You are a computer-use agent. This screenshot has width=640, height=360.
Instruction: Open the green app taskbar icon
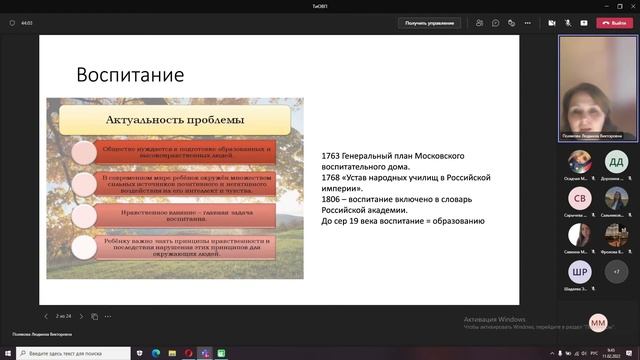pos(221,353)
